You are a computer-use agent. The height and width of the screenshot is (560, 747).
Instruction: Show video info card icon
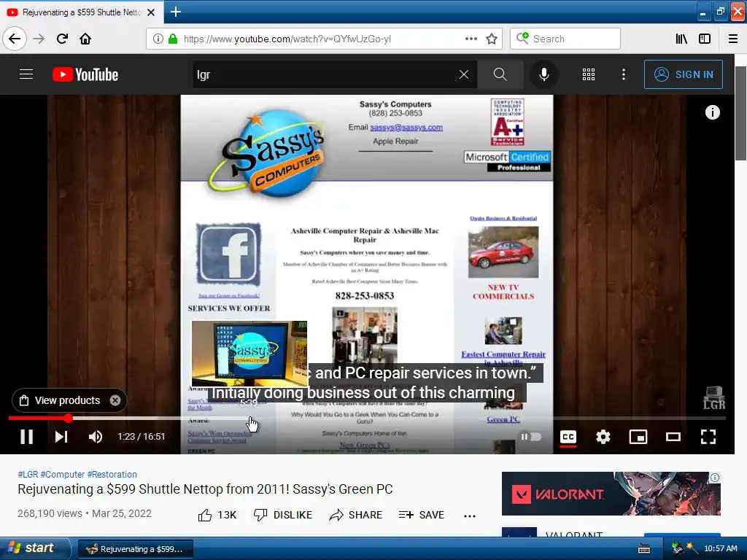(712, 112)
